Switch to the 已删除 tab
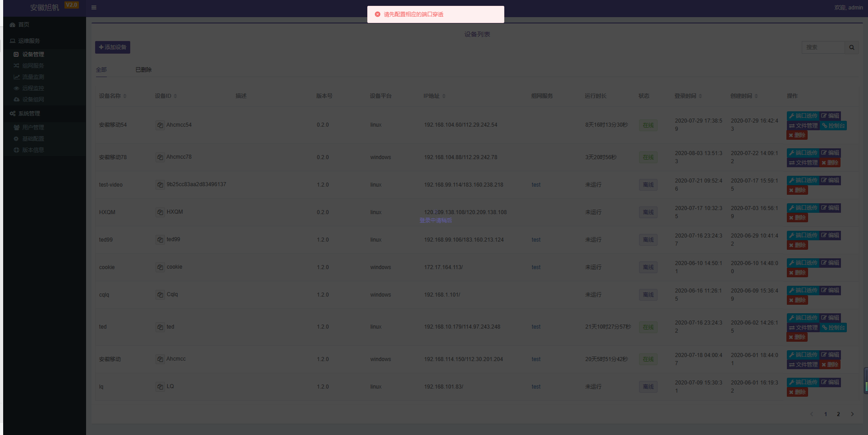The width and height of the screenshot is (868, 435). coord(143,70)
